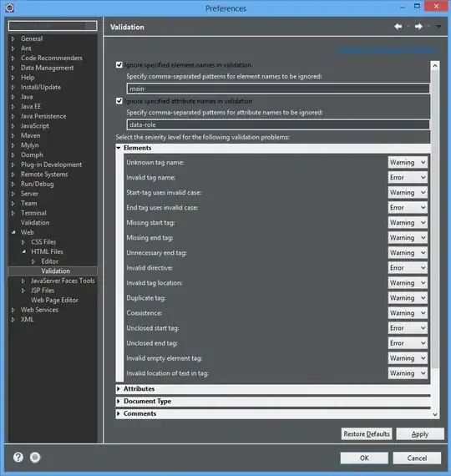Open Invalid tag location severity dropdown
Screen dimensions: 451x476
point(408,283)
